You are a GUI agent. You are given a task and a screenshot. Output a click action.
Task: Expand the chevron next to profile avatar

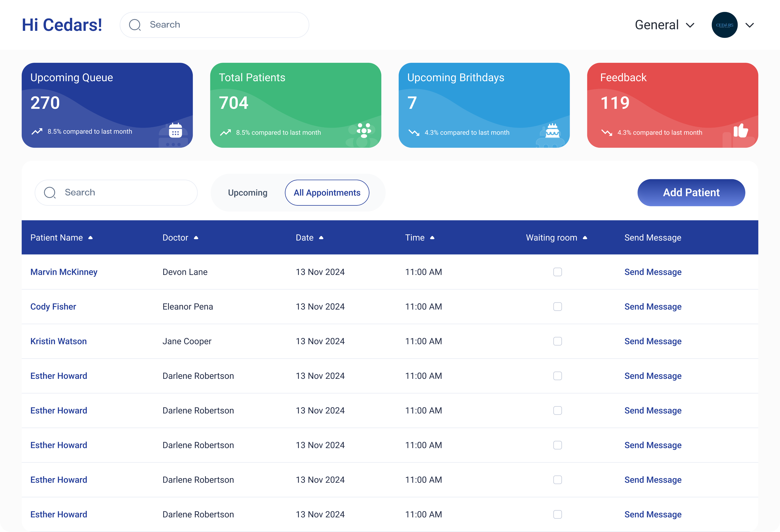[750, 25]
